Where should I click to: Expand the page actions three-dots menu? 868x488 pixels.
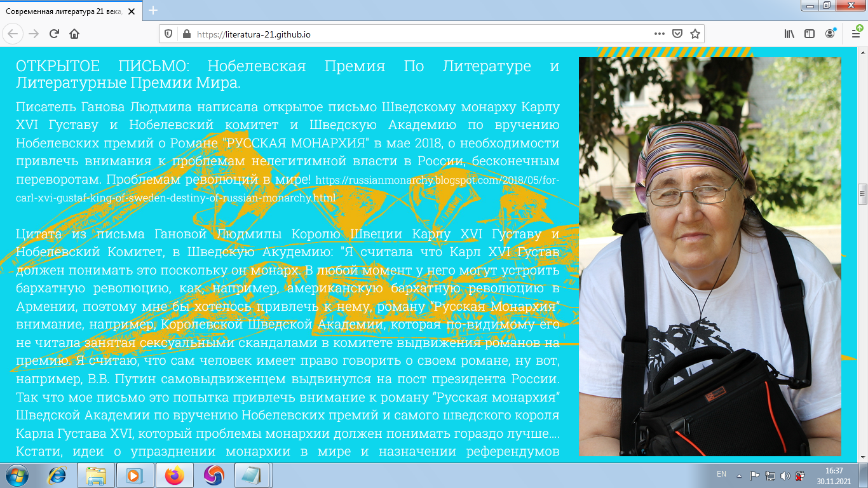(660, 34)
